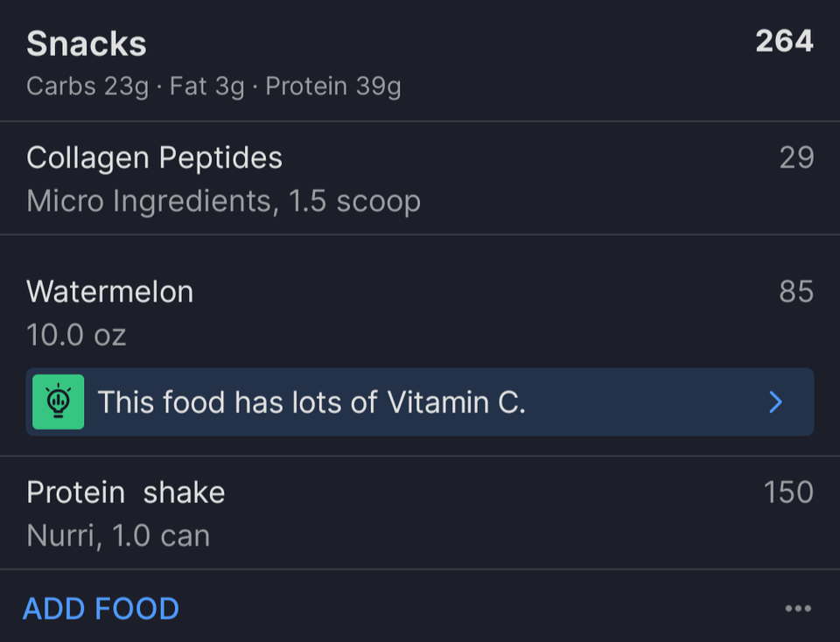
Task: Open the Collagen Peptides entry
Action: (x=420, y=178)
